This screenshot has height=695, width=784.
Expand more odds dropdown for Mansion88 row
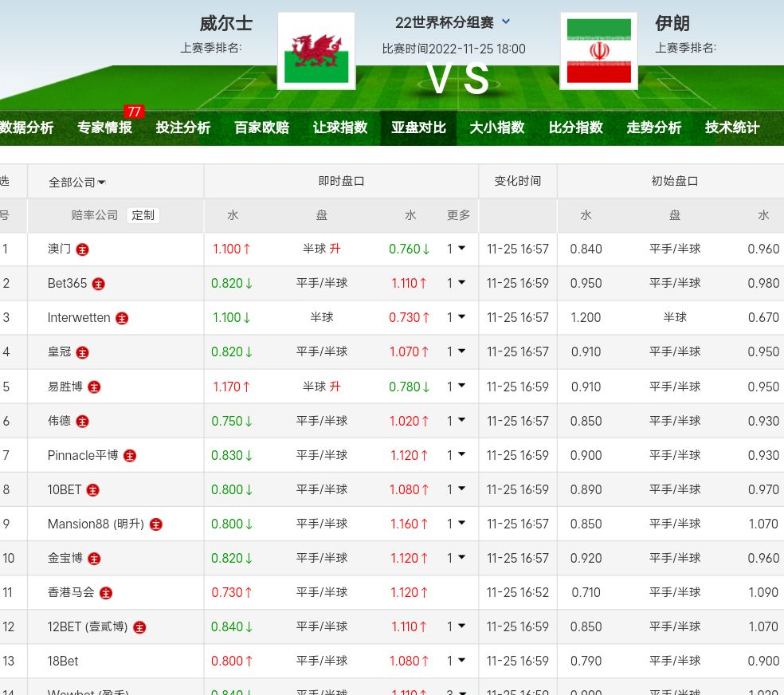click(x=457, y=524)
